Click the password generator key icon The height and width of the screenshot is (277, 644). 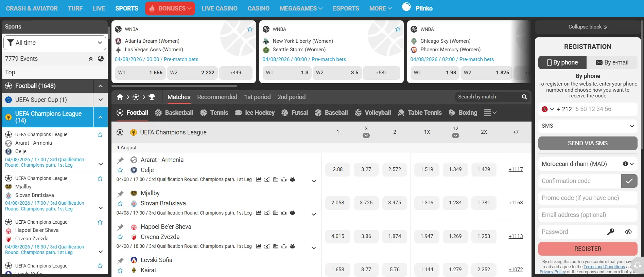coord(611,232)
